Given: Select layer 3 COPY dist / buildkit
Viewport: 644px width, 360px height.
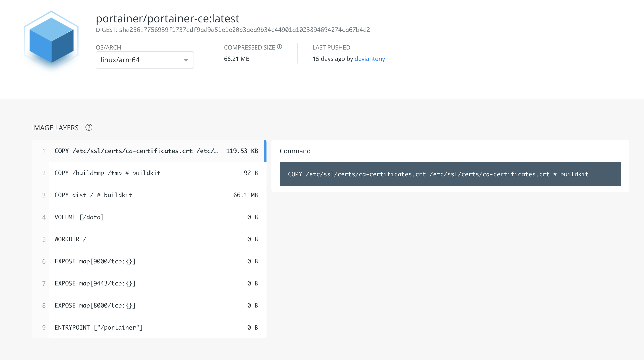Looking at the screenshot, I should pyautogui.click(x=93, y=195).
